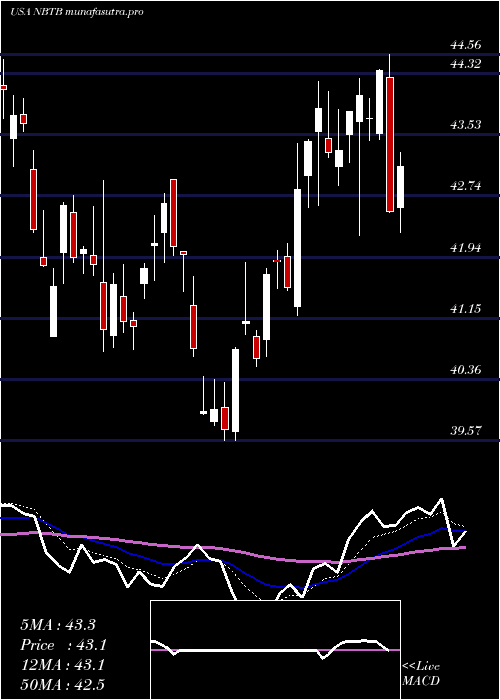Viewport: 500px width, 700px height.
Task: Click the 44.56 price level label
Action: [x=466, y=45]
